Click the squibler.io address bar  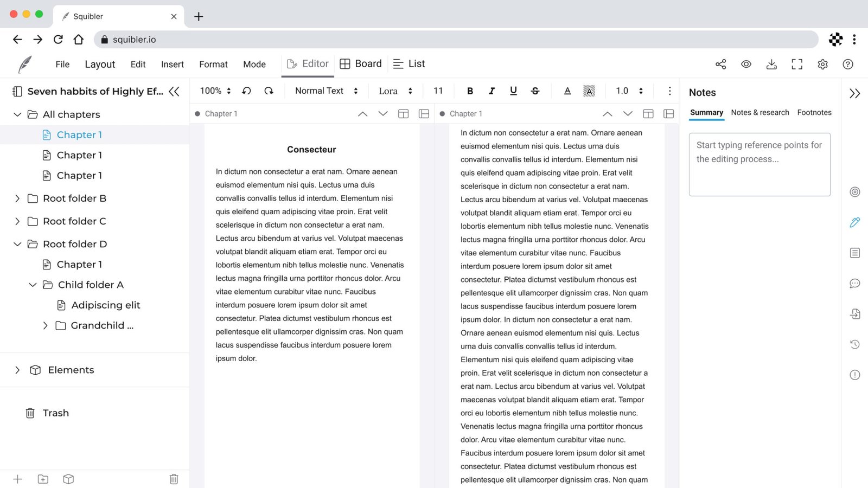(456, 40)
